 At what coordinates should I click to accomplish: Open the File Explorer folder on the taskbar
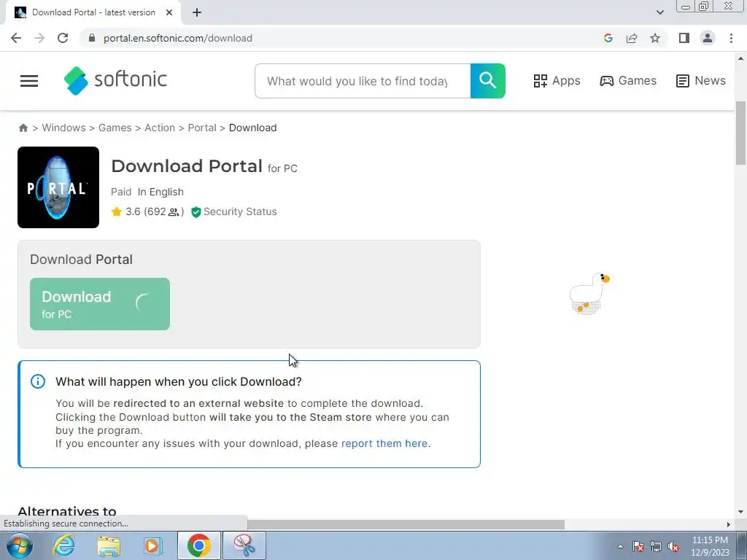pyautogui.click(x=109, y=546)
